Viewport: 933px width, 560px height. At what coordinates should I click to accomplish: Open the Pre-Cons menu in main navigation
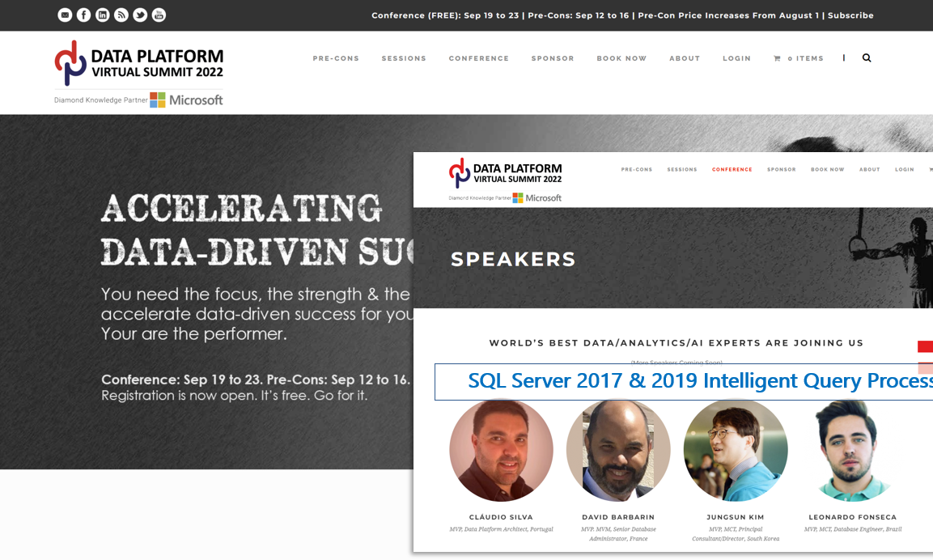tap(336, 58)
